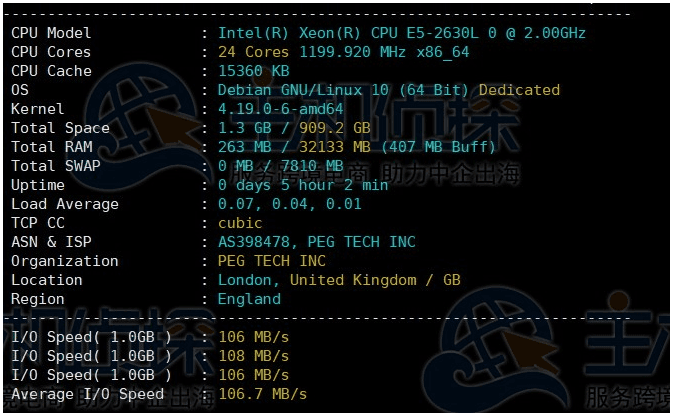The height and width of the screenshot is (415, 674).
Task: Click the "CPU Model" label
Action: (51, 33)
